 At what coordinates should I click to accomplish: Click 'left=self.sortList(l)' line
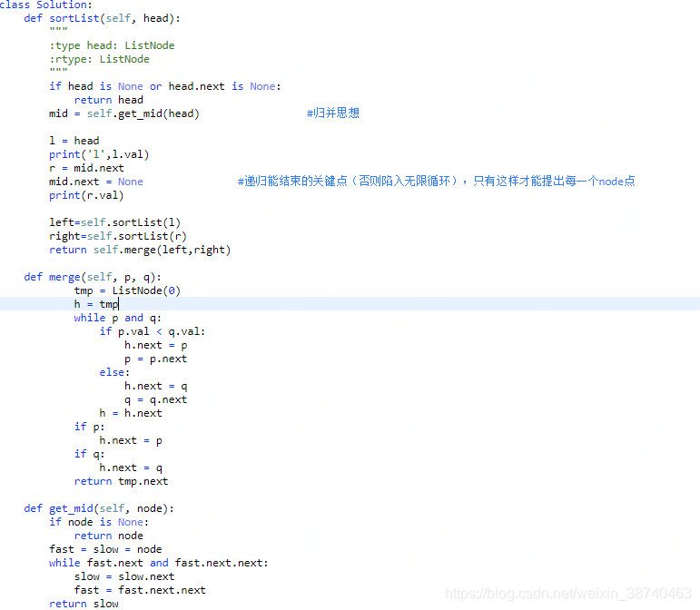[x=114, y=222]
